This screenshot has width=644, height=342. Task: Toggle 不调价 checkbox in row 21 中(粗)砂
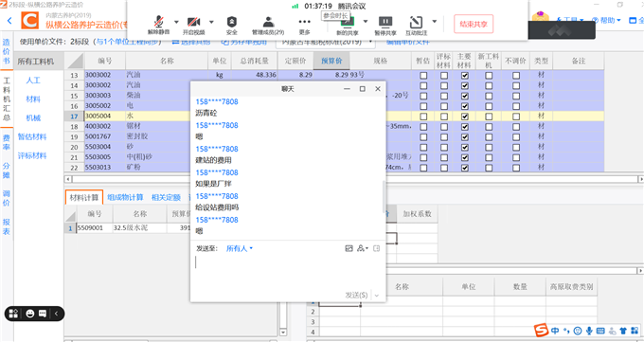point(516,158)
